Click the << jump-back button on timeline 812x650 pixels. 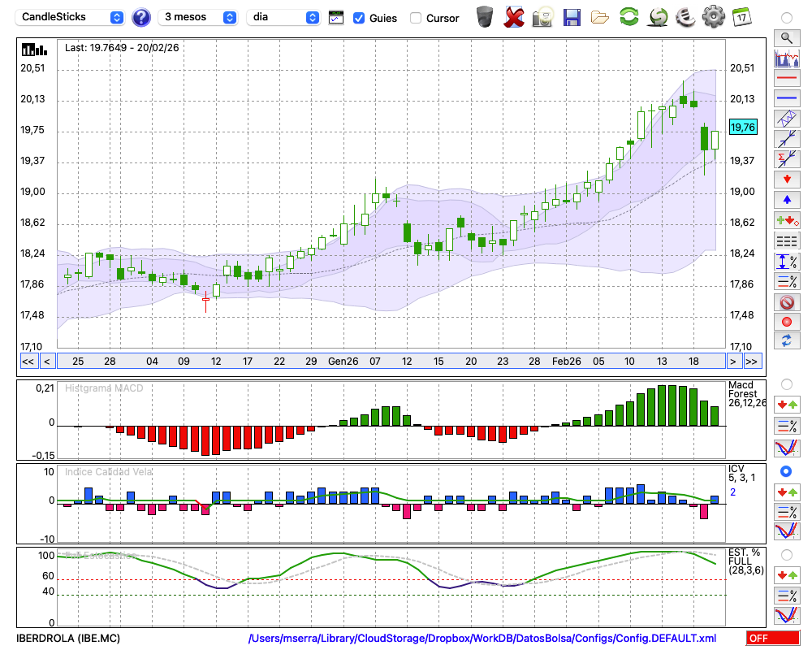tap(28, 361)
